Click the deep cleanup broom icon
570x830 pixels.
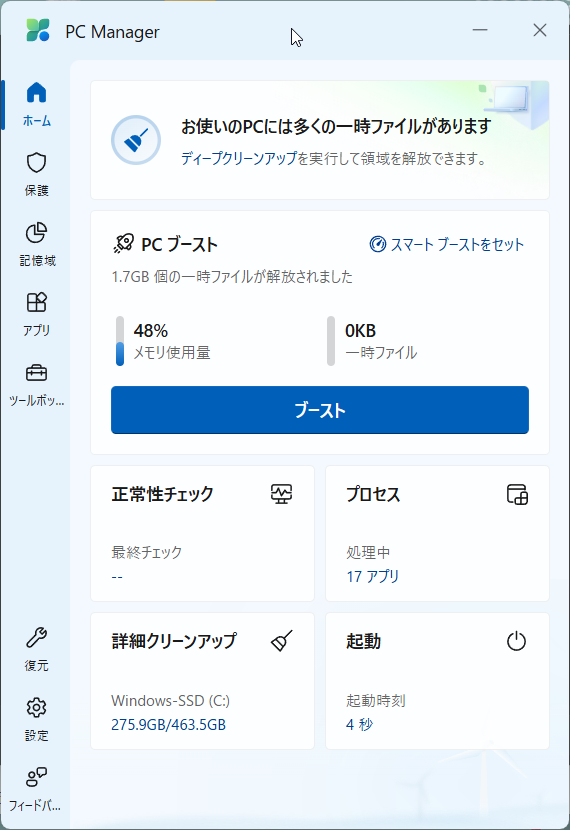click(x=282, y=641)
